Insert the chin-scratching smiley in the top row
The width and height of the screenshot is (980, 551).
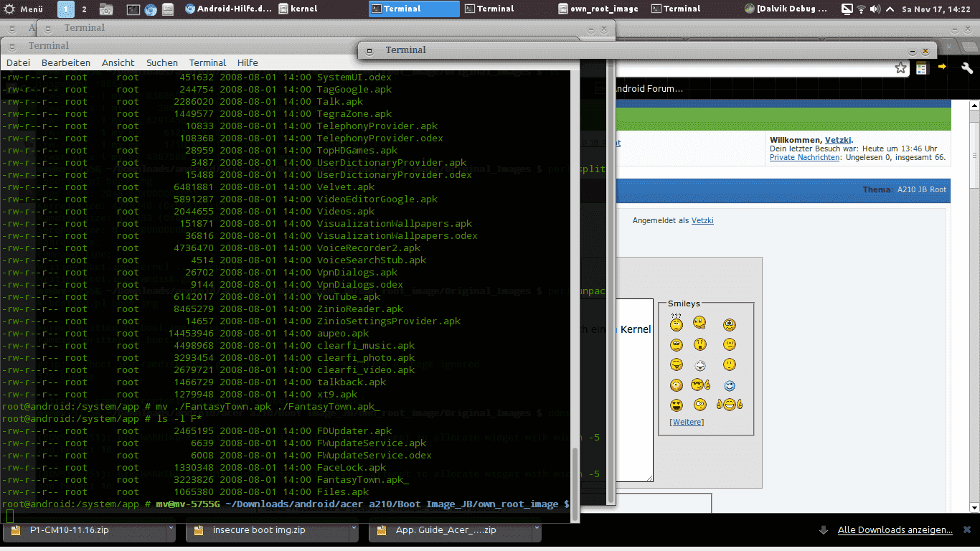[x=699, y=324]
